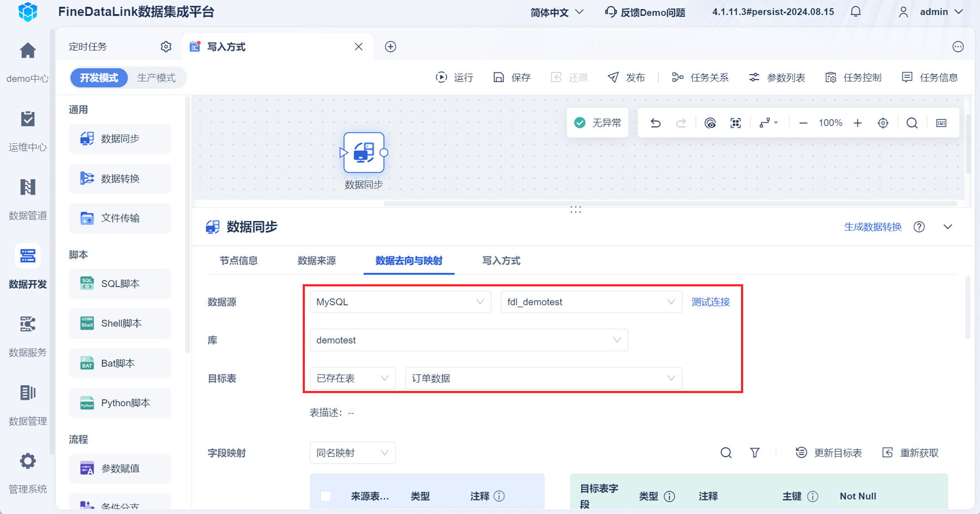Image resolution: width=980 pixels, height=514 pixels.
Task: Switch to 生产模式
Action: tap(156, 78)
